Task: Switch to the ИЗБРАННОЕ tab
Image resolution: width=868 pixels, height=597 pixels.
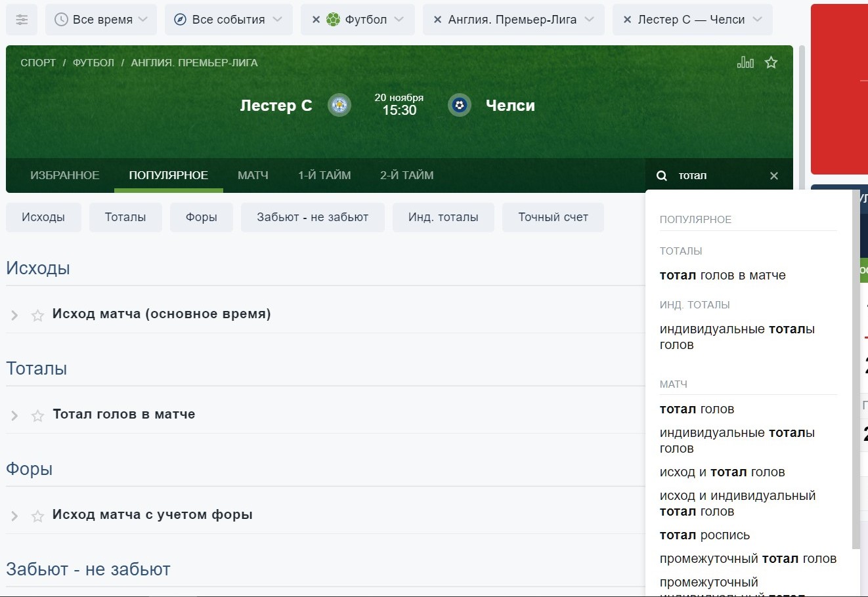Action: click(x=65, y=176)
